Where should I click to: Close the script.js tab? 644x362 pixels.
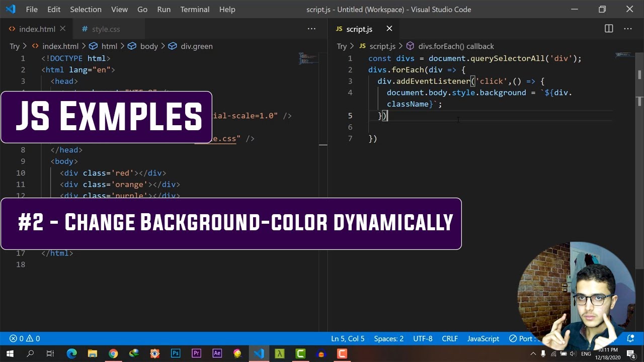pos(389,29)
